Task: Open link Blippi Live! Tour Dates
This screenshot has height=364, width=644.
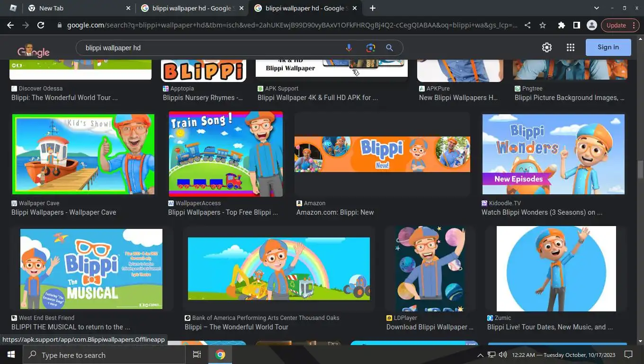Action: (x=550, y=327)
